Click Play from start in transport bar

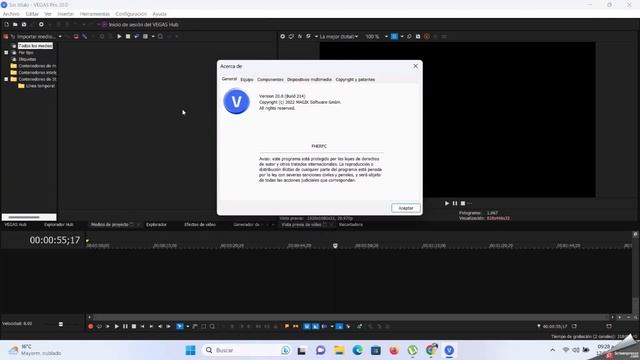pyautogui.click(x=108, y=327)
